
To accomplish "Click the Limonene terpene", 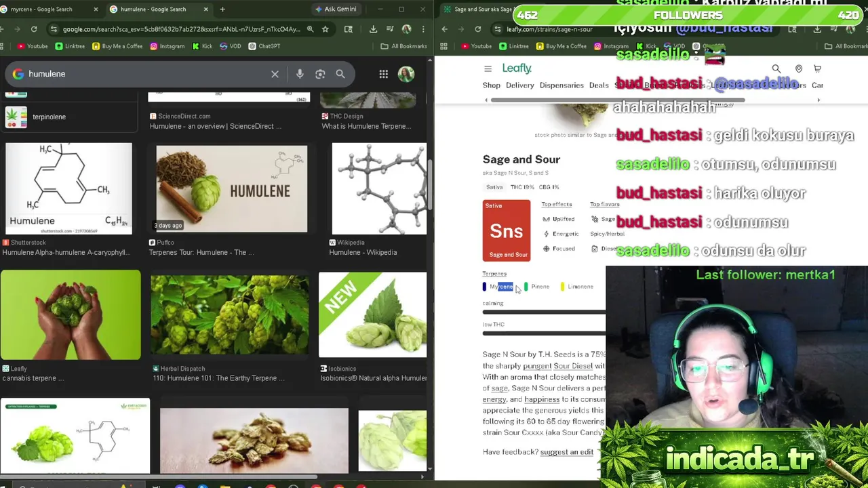I will [x=577, y=287].
